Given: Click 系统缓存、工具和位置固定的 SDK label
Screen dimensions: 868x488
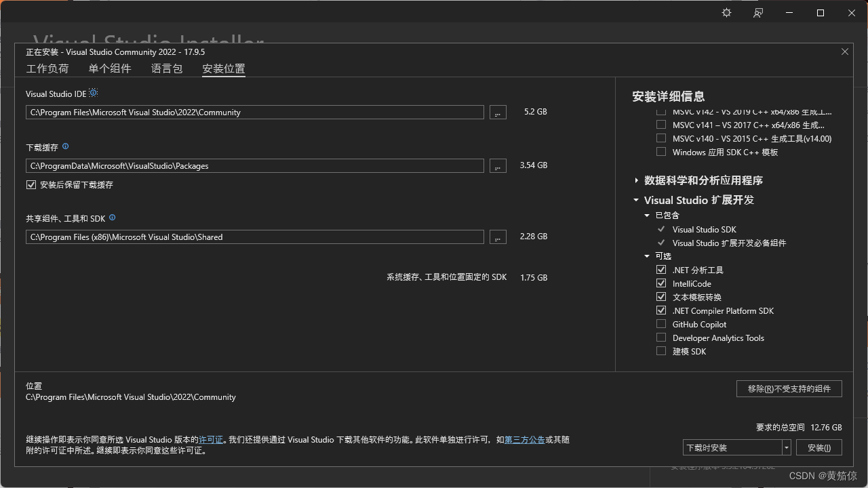Looking at the screenshot, I should point(447,277).
